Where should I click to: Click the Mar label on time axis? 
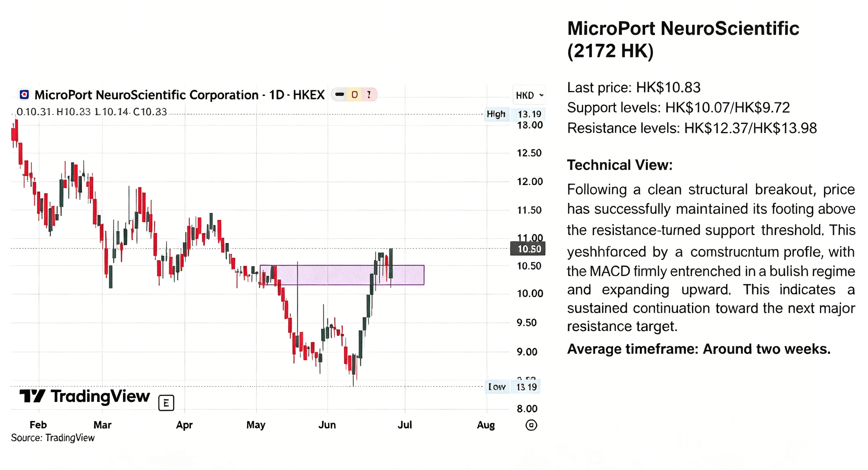pos(102,425)
